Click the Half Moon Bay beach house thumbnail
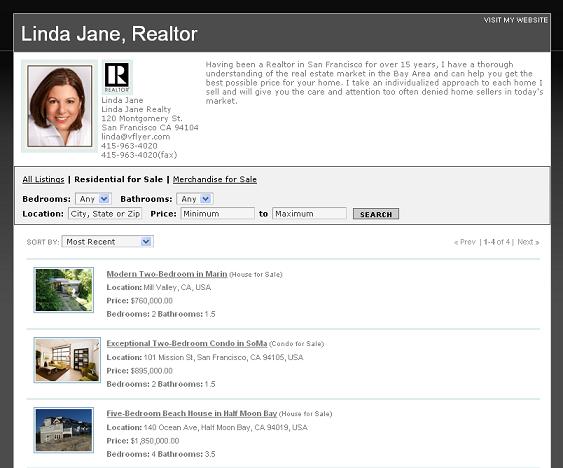Image resolution: width=563 pixels, height=468 pixels. (64, 430)
